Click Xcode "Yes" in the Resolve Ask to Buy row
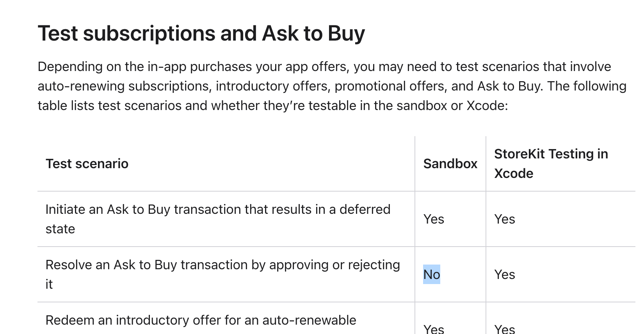Image resolution: width=644 pixels, height=334 pixels. [x=504, y=274]
